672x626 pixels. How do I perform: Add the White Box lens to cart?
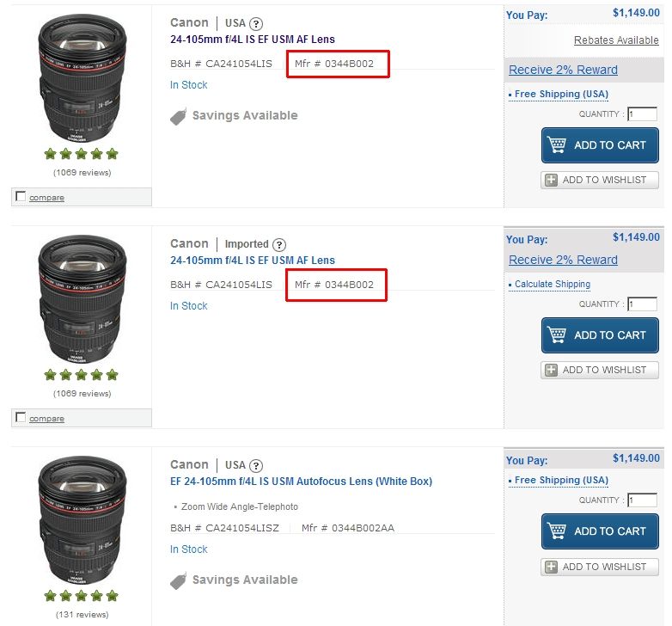600,531
